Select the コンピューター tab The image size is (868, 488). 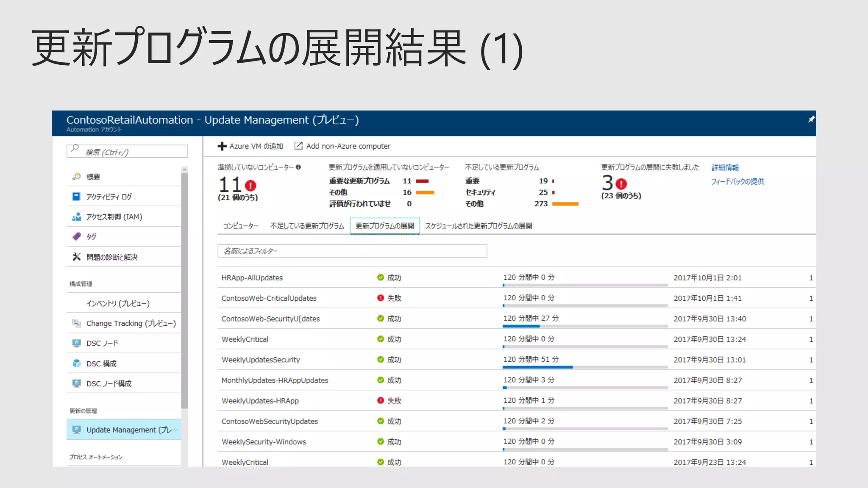[x=240, y=226]
